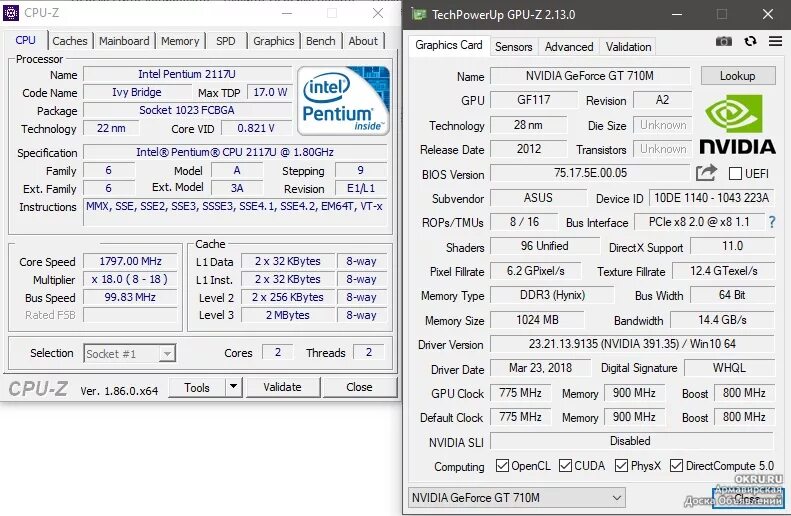Viewport: 791px width, 516px height.
Task: Toggle the PhysX checkbox
Action: 622,466
